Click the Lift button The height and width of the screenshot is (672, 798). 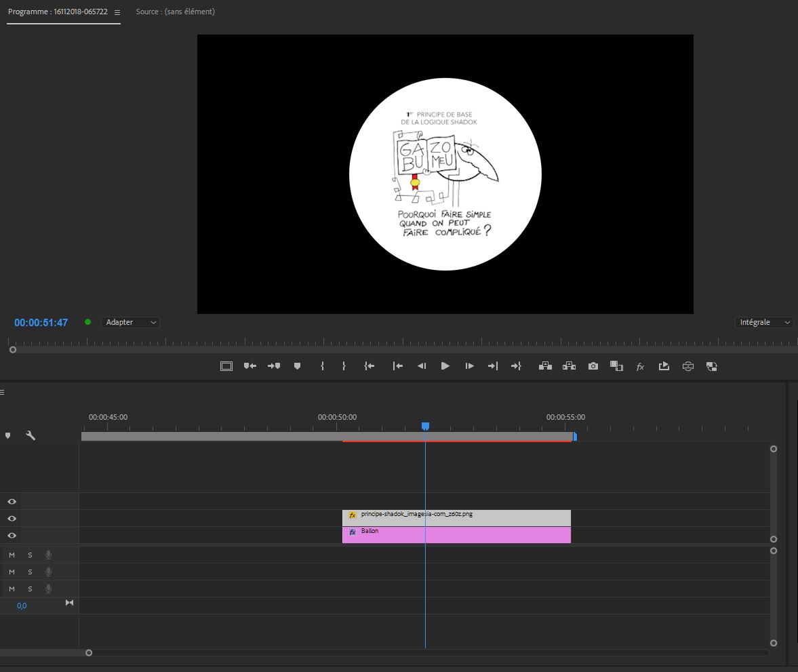pyautogui.click(x=545, y=366)
